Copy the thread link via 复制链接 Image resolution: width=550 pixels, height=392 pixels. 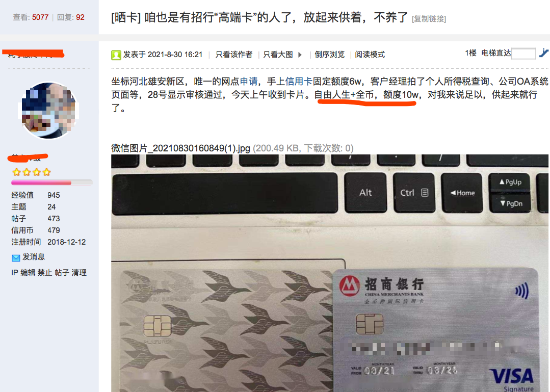pos(429,19)
